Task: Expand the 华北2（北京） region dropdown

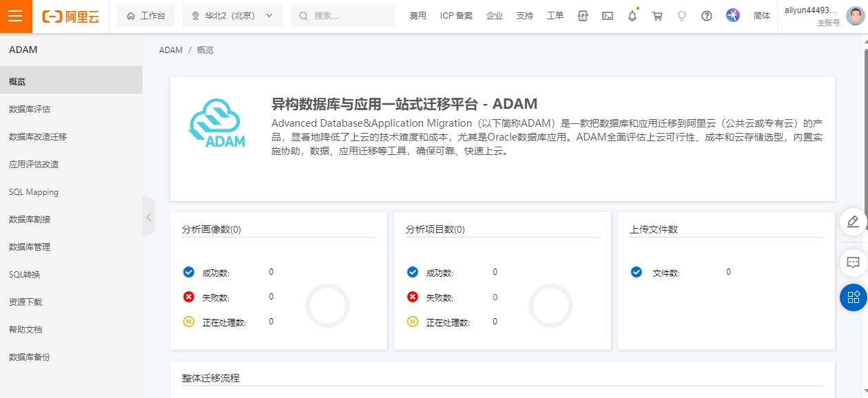Action: point(232,16)
